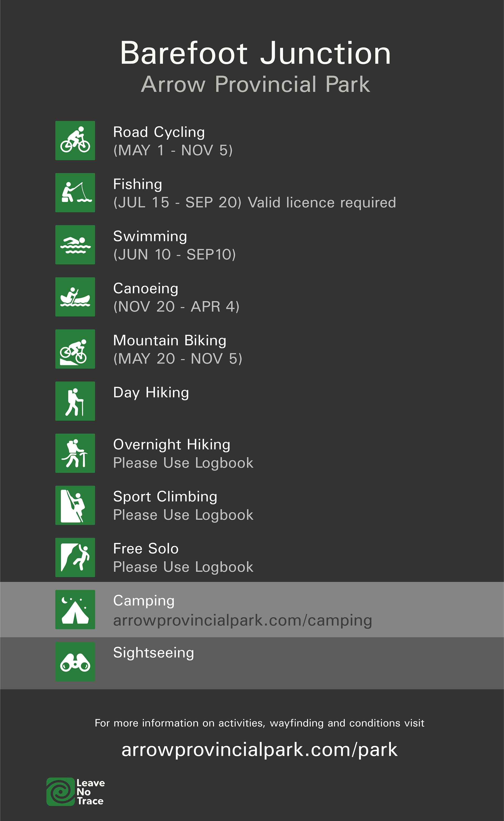Click the Overnight Hiking backpacker icon
504x821 pixels.
(75, 453)
